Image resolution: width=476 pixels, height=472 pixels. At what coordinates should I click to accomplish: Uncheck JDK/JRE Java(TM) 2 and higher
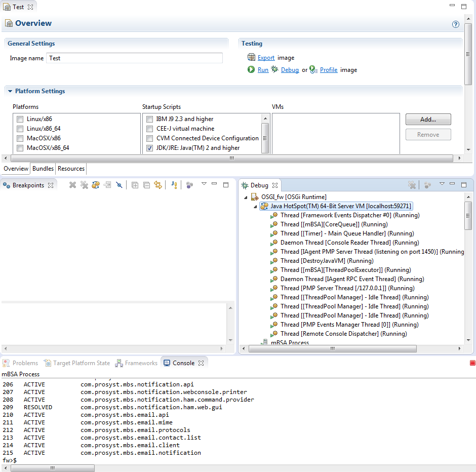coord(149,148)
